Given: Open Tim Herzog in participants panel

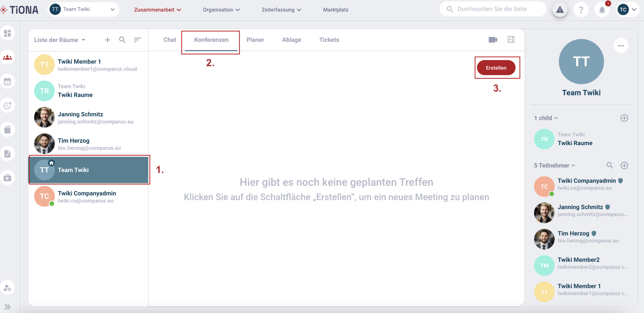Looking at the screenshot, I should 581,239.
